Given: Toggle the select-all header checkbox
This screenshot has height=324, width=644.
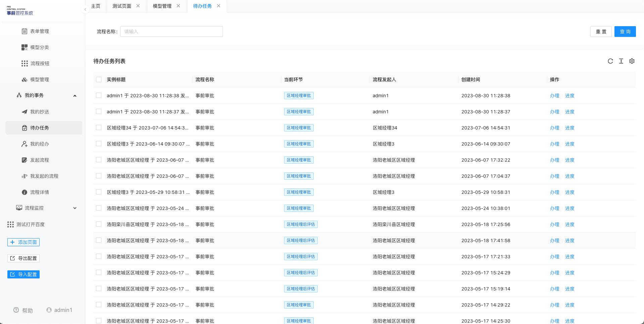Looking at the screenshot, I should point(99,79).
